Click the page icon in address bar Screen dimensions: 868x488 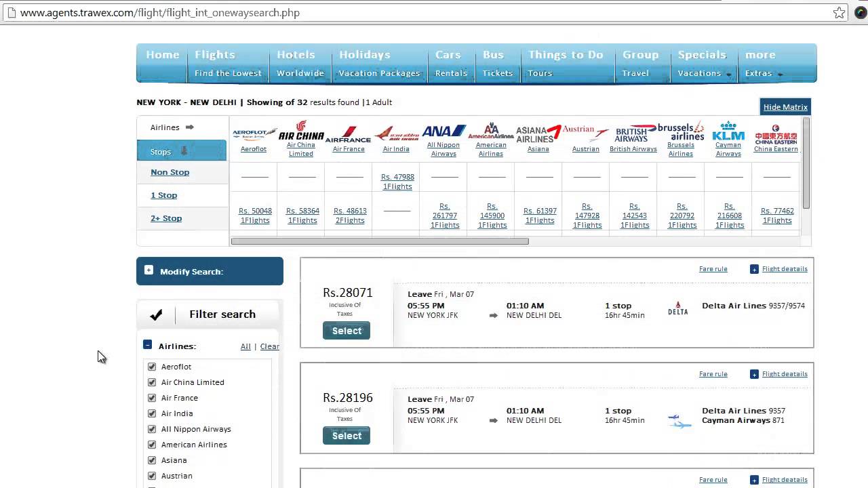(x=11, y=12)
